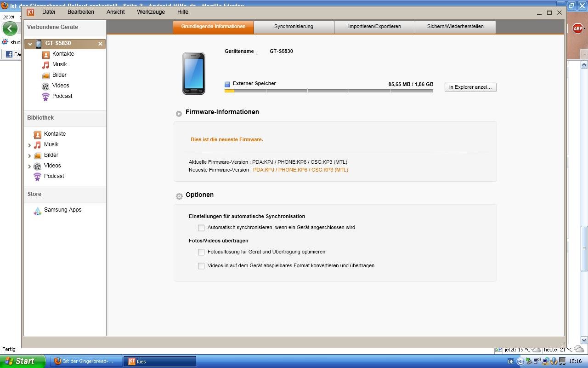Click the Kies taskbar button
Viewport: 588px width, 368px height.
click(160, 361)
